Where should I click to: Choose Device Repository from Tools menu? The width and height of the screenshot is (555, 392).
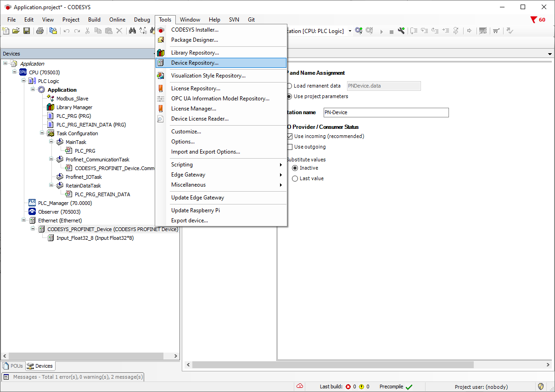point(195,63)
